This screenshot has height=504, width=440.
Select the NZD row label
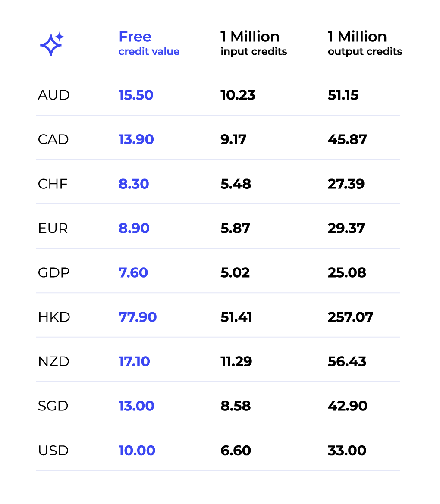[x=53, y=362]
